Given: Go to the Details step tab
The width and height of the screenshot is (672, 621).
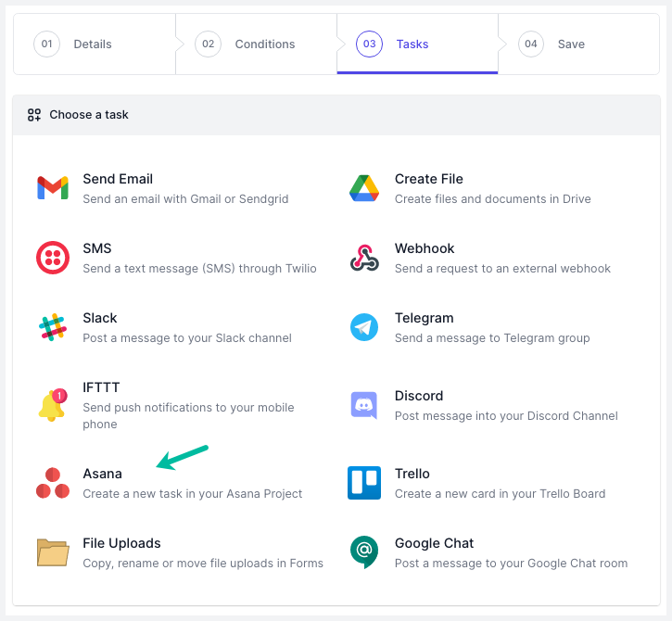Looking at the screenshot, I should [x=95, y=44].
